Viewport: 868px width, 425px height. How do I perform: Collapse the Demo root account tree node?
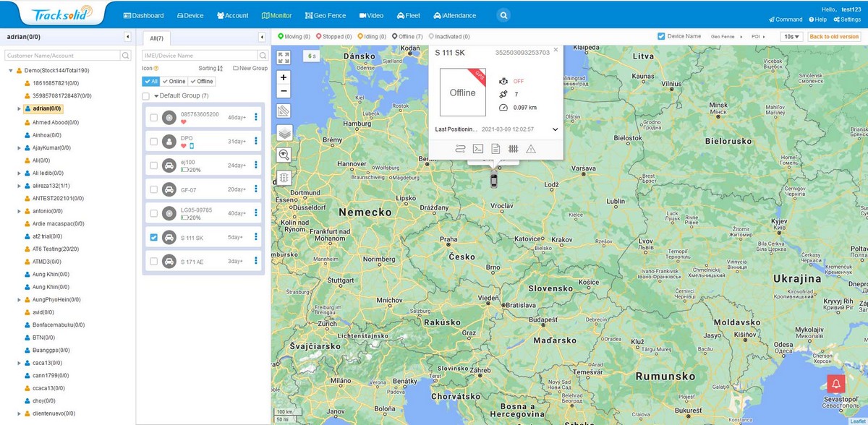(11, 70)
